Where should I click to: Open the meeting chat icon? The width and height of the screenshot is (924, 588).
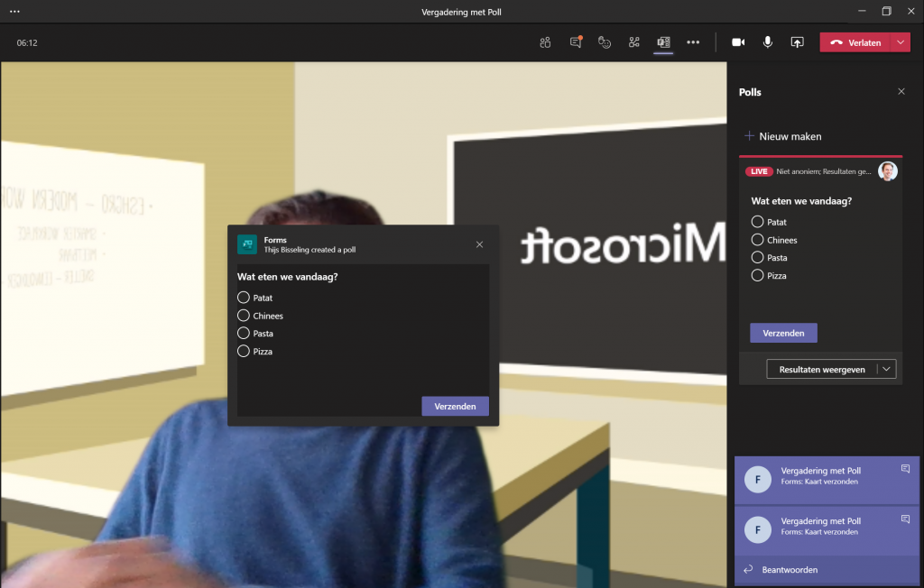pyautogui.click(x=576, y=41)
